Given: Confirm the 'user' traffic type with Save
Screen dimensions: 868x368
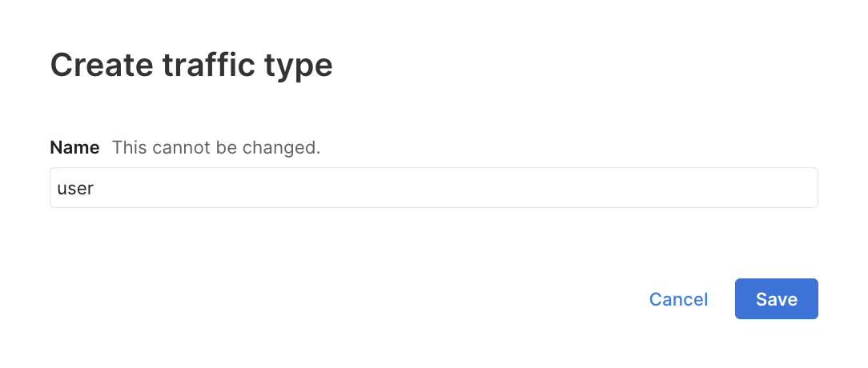Looking at the screenshot, I should click(x=776, y=299).
